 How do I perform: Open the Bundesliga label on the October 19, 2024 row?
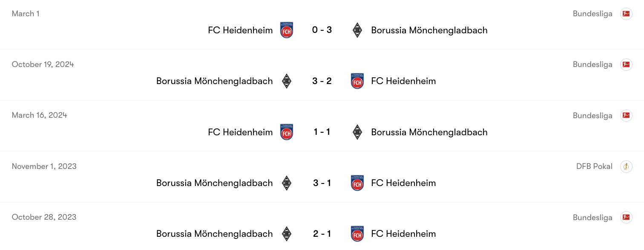pos(592,64)
